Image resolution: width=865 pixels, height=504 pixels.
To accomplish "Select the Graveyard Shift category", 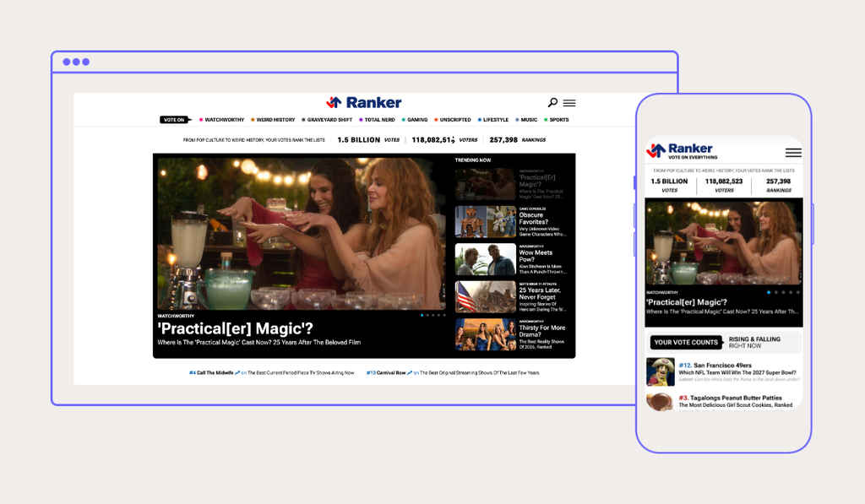I will pos(327,120).
